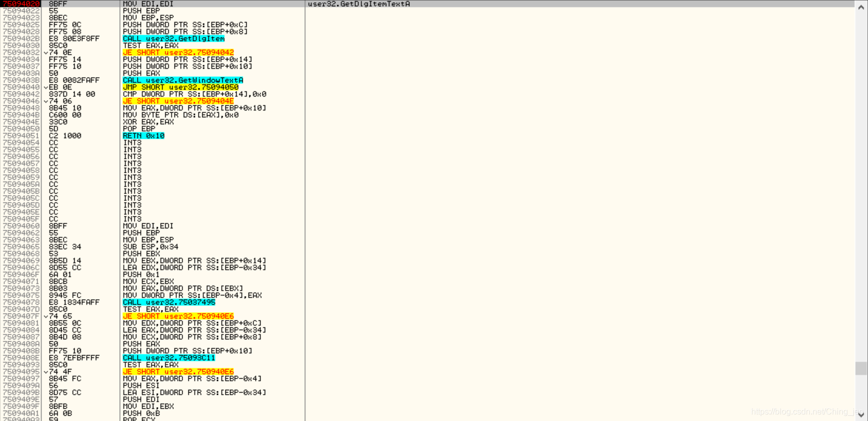
Task: Click hex bytes E8 0082FAFF
Action: point(74,80)
